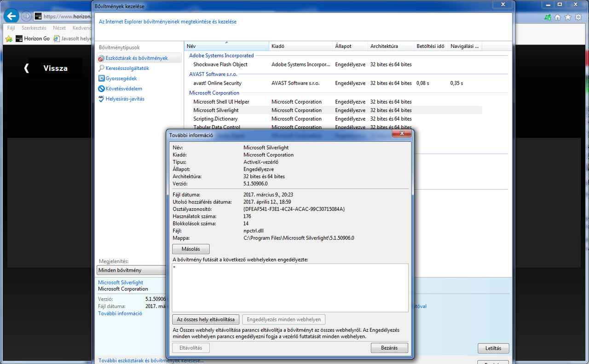Click the Bezárás button in További információ
Screen dimensions: 589x364
click(x=389, y=348)
